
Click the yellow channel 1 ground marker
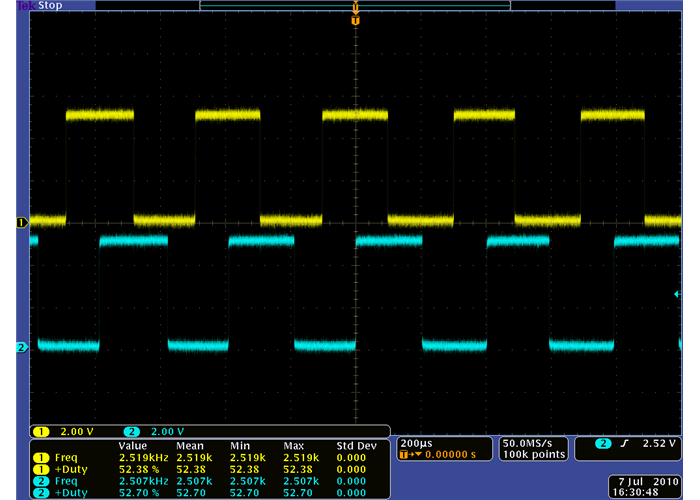coord(22,222)
